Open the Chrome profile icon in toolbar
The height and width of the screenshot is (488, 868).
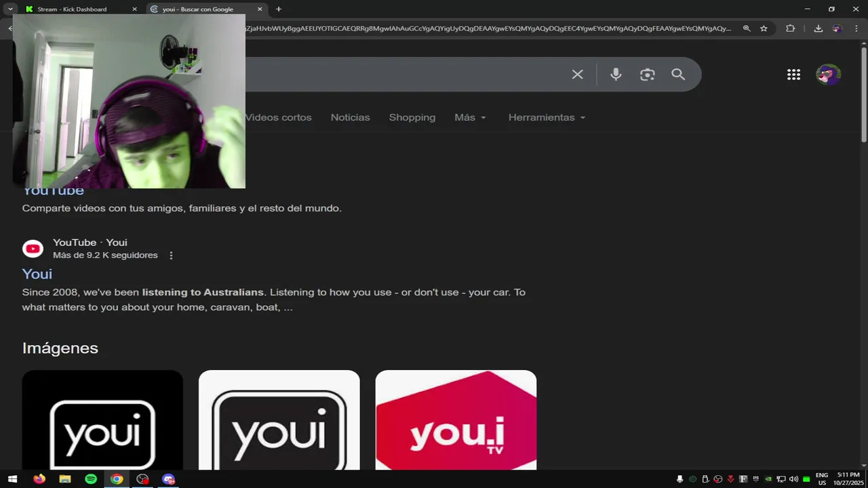pos(837,28)
